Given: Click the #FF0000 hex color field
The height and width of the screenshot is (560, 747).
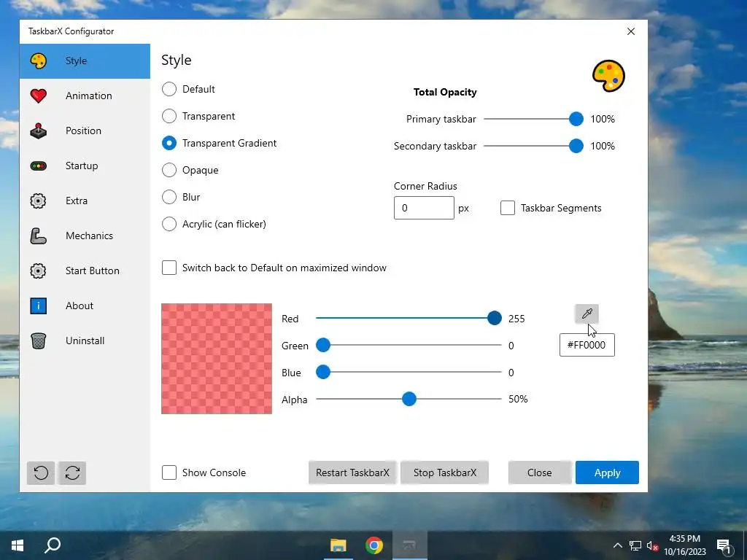Looking at the screenshot, I should 587,345.
